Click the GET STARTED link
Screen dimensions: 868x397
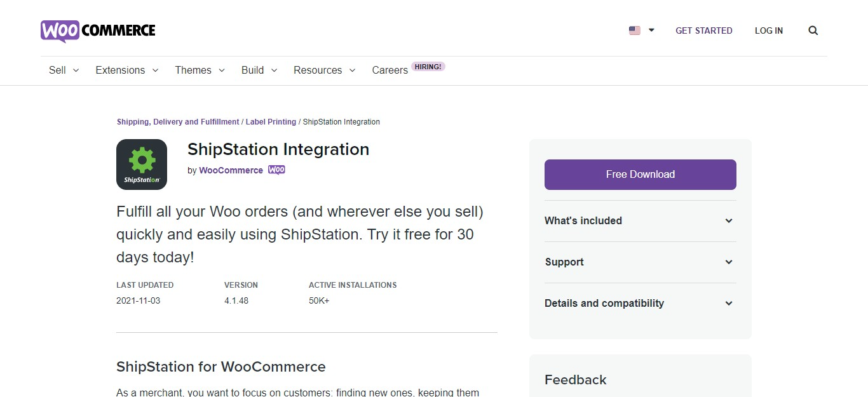tap(704, 30)
